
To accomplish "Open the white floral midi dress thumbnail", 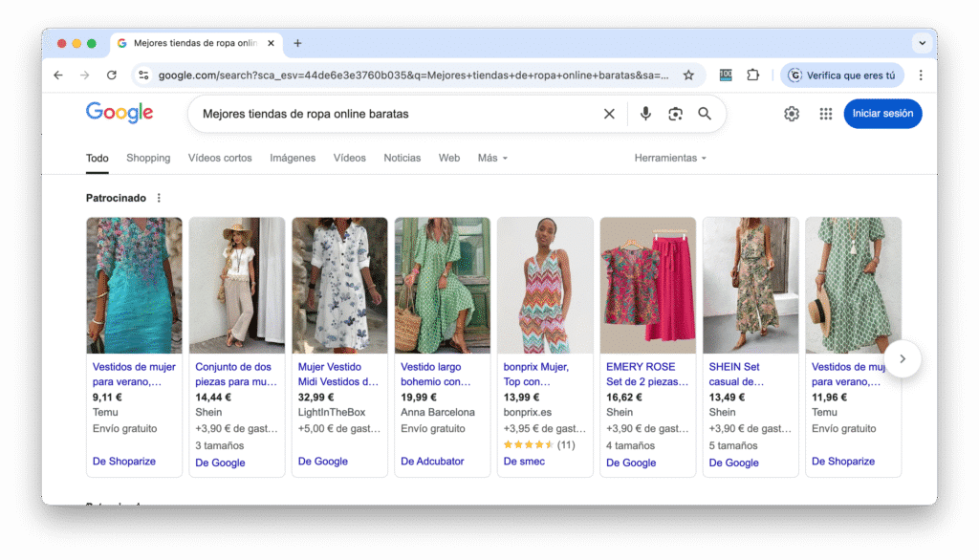I will pos(339,286).
